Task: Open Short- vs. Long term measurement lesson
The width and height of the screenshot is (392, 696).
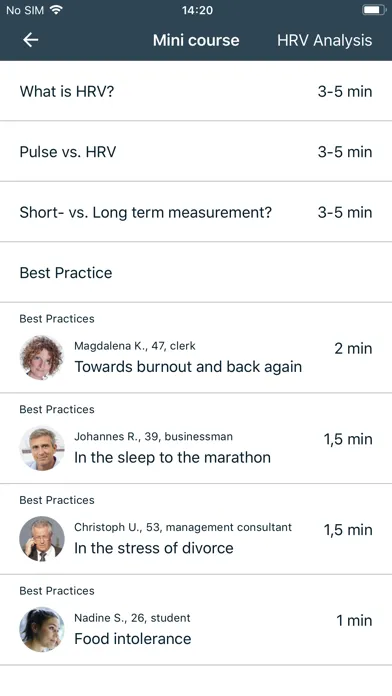Action: tap(196, 212)
